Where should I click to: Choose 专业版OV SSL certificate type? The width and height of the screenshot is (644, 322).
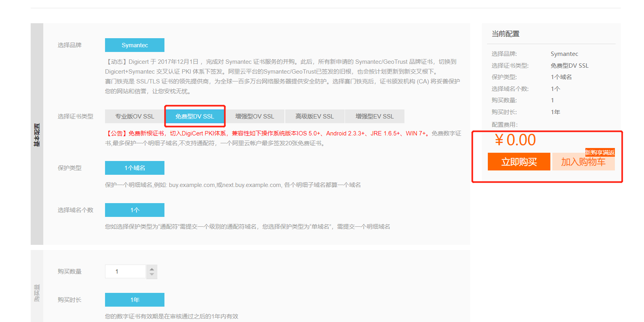pos(135,117)
